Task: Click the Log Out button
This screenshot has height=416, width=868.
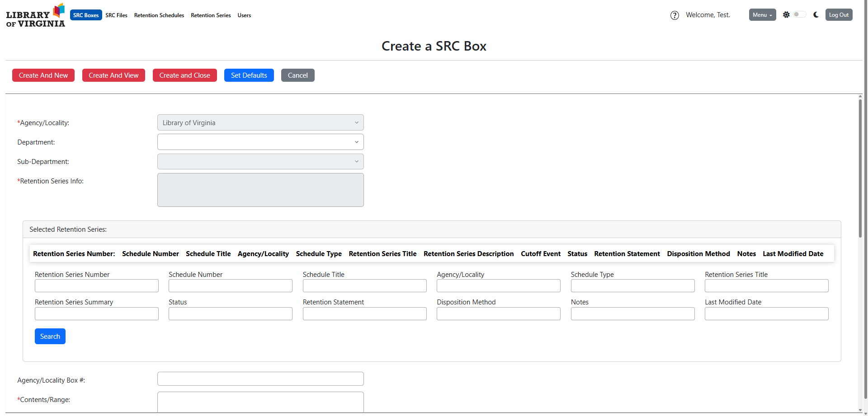Action: pyautogui.click(x=839, y=15)
